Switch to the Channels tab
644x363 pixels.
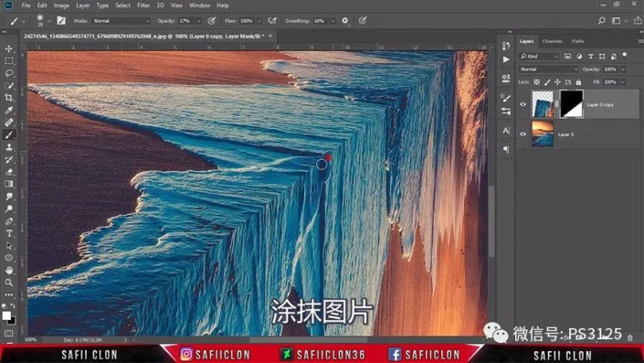[552, 41]
